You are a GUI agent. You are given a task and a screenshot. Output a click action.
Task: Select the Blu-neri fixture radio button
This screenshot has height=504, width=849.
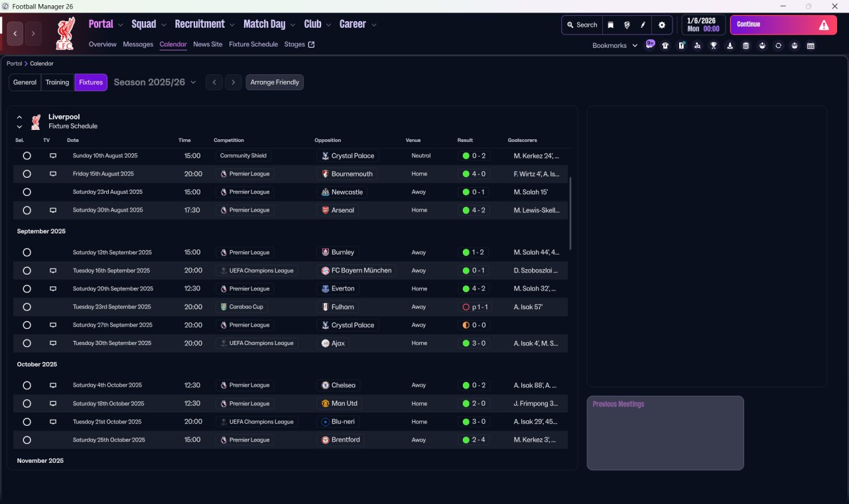(27, 422)
